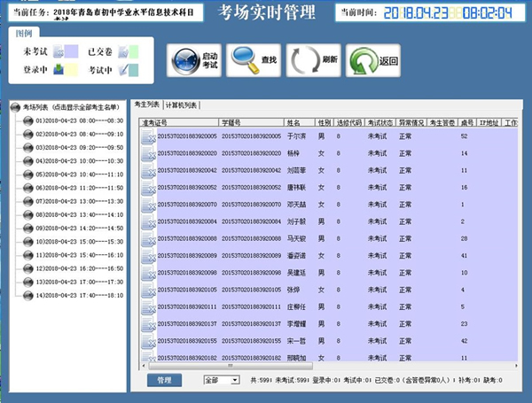Click row icon for candidate 于尔济
This screenshot has width=532, height=403.
(x=147, y=136)
